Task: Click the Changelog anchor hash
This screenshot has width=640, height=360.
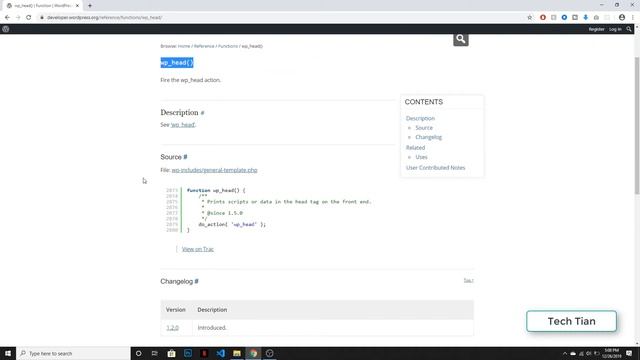Action: coord(197,282)
